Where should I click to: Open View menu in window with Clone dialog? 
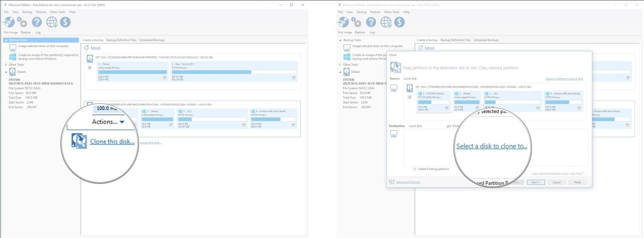[350, 12]
